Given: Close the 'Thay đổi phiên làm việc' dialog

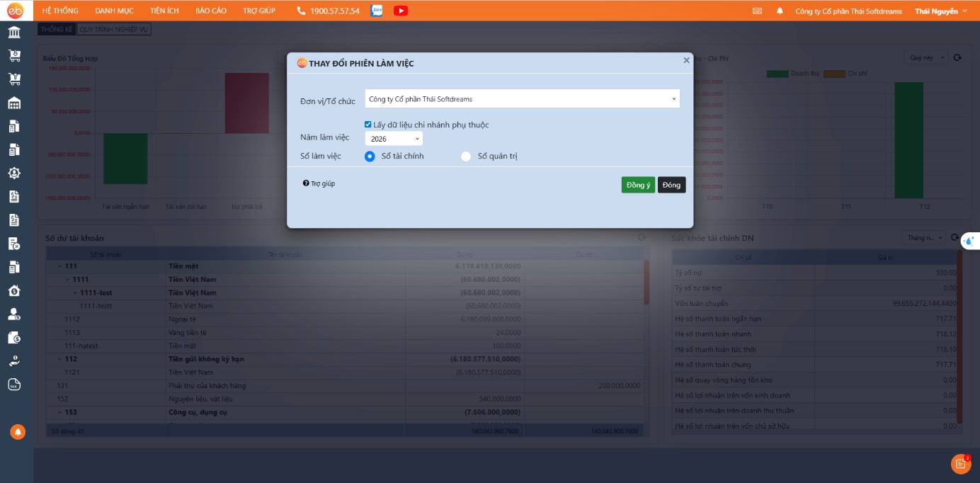Looking at the screenshot, I should coord(686,61).
